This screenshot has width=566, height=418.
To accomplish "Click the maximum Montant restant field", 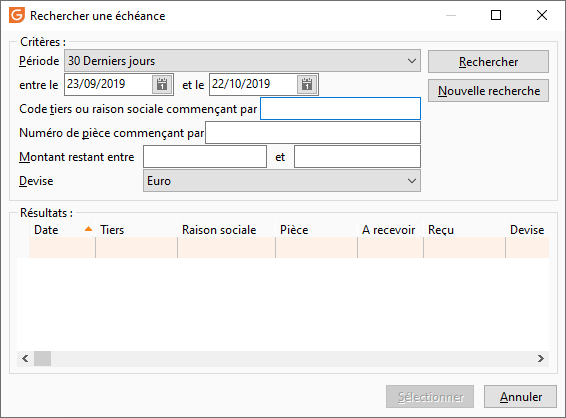I will click(x=357, y=157).
